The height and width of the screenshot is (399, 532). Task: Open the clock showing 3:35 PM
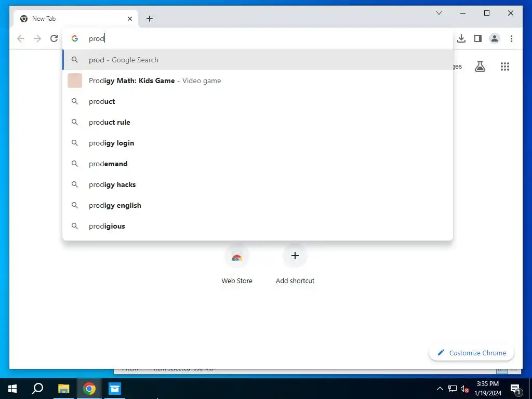487,389
